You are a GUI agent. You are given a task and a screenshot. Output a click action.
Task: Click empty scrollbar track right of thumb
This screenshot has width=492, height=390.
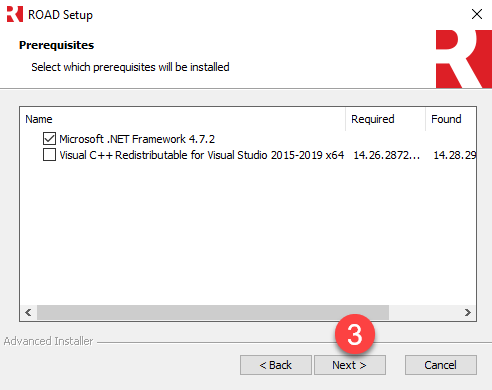pos(424,312)
